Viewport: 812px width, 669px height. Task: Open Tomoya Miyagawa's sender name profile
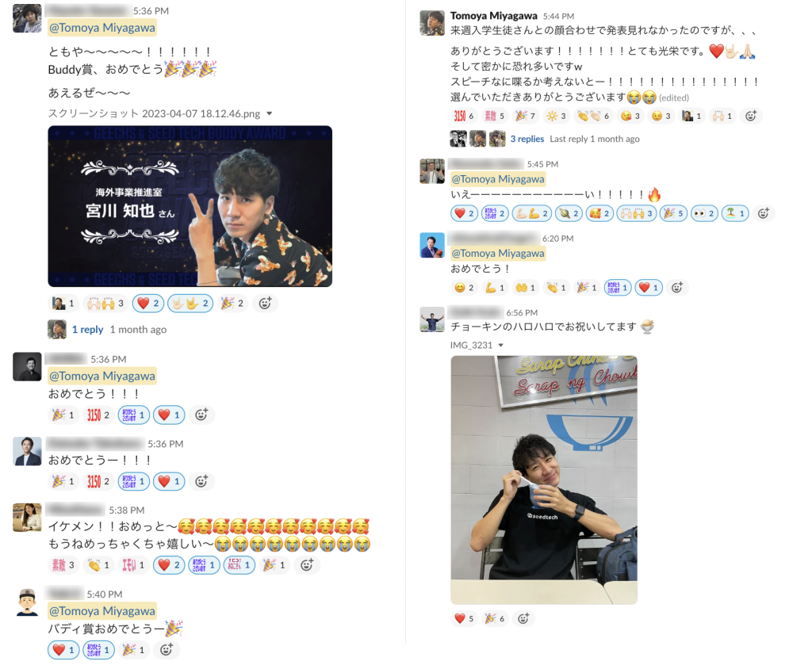click(x=493, y=16)
